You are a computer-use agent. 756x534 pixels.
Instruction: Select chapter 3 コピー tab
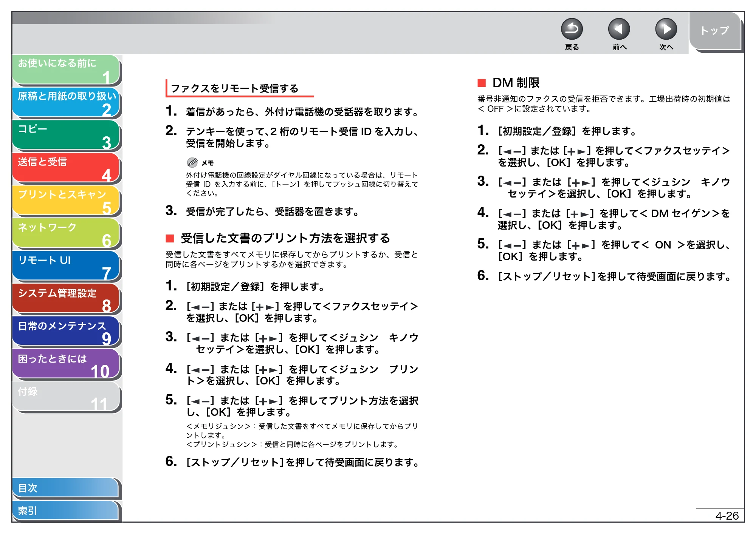[66, 136]
